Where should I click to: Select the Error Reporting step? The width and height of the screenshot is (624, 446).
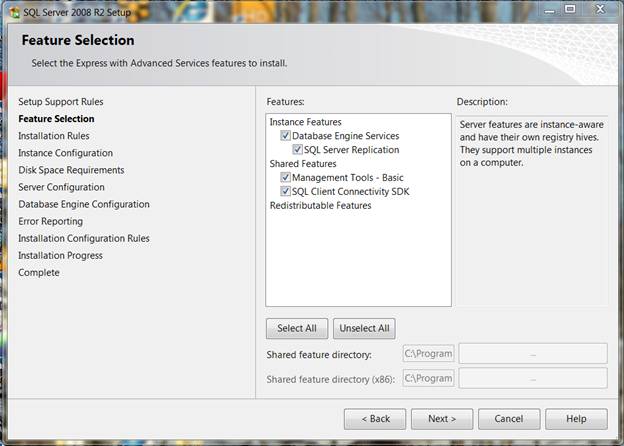[51, 221]
